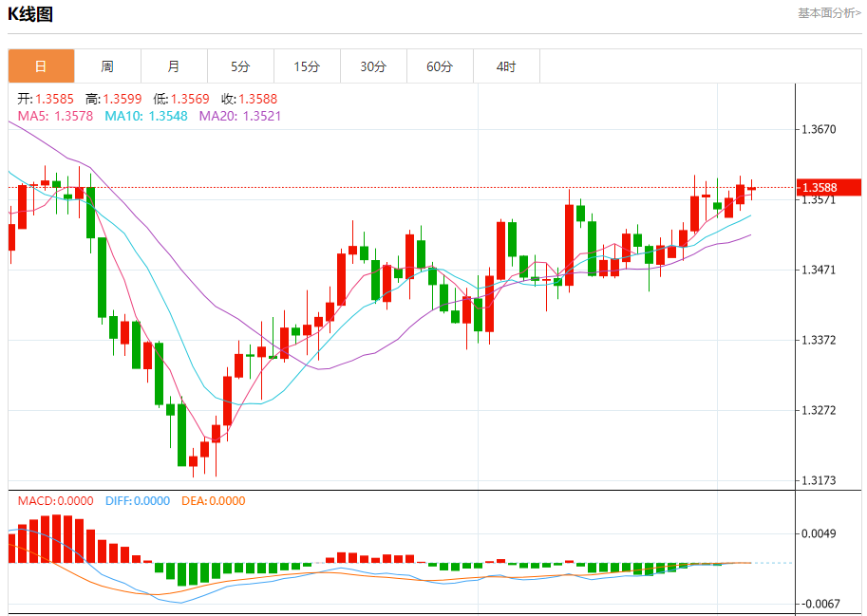Open the 30分 interval tab
This screenshot has width=867, height=616.
374,66
